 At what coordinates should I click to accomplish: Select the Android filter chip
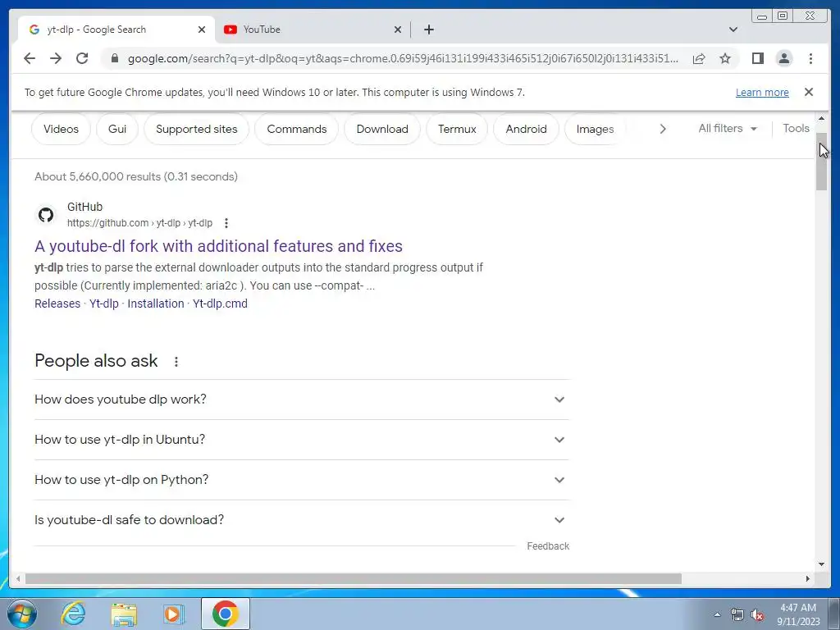click(526, 129)
